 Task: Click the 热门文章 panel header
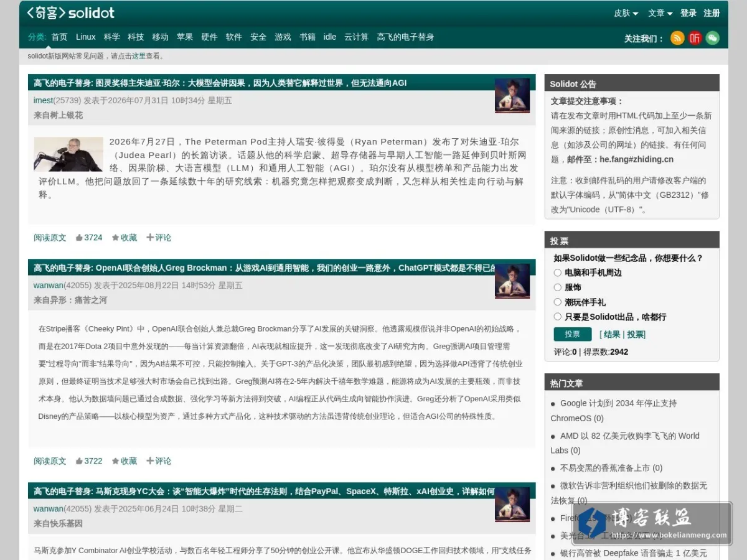click(x=632, y=383)
